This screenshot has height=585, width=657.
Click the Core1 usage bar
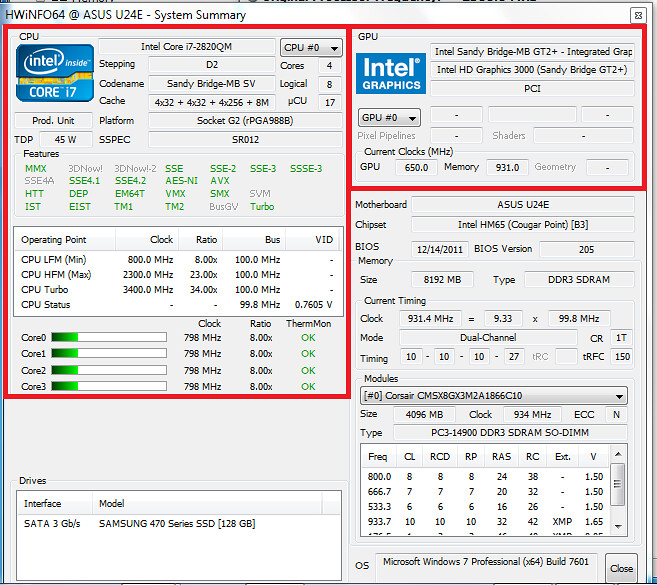point(109,353)
